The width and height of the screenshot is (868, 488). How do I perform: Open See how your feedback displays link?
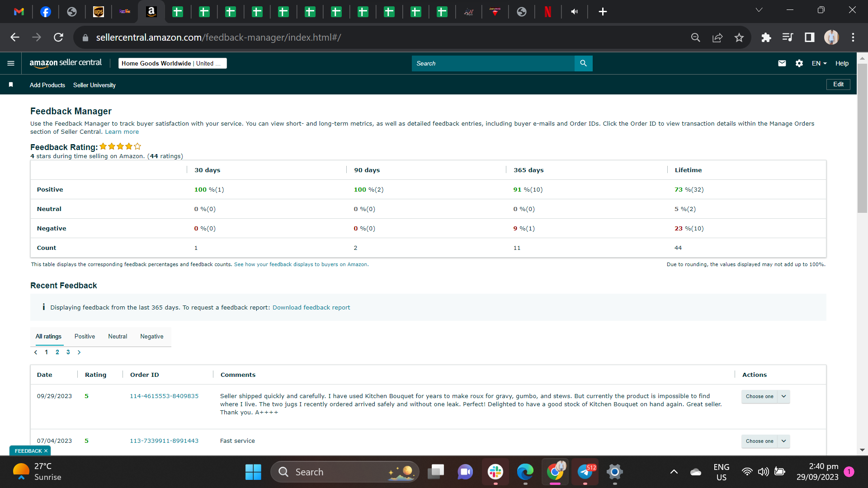point(301,265)
